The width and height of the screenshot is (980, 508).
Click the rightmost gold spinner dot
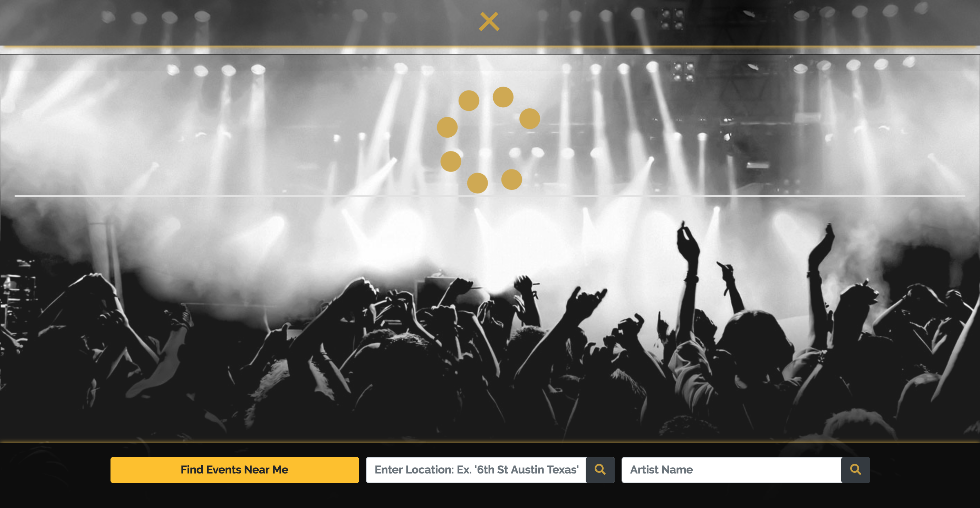[530, 119]
